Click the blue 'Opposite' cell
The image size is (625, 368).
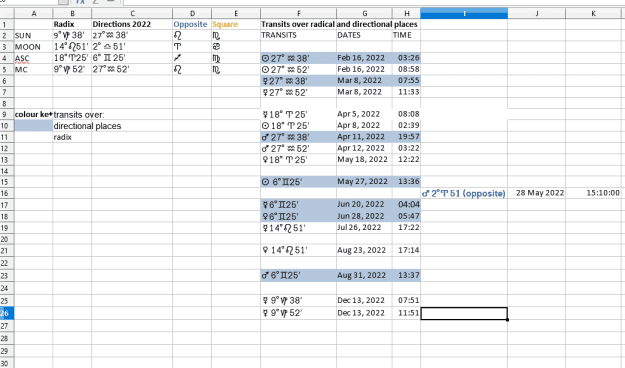pos(192,24)
